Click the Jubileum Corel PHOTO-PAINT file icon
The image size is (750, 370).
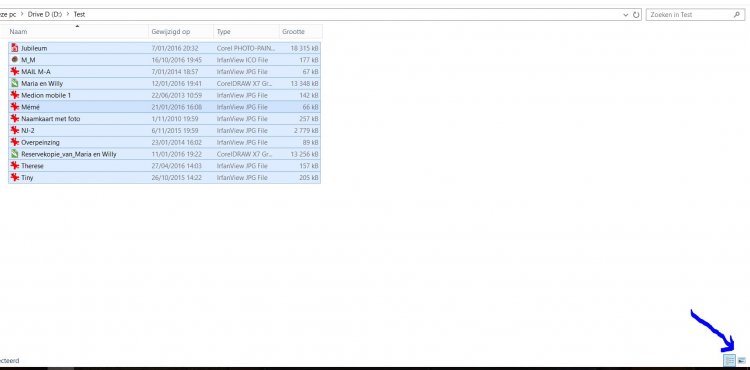(x=15, y=48)
